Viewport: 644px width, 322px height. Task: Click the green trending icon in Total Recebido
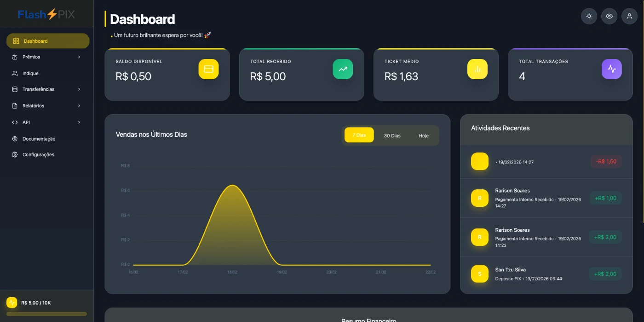343,69
